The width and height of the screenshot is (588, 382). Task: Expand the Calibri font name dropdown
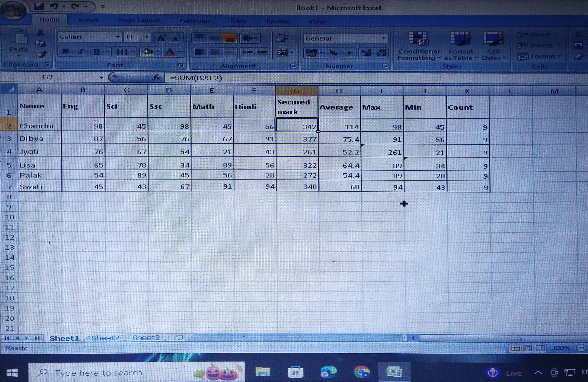118,37
